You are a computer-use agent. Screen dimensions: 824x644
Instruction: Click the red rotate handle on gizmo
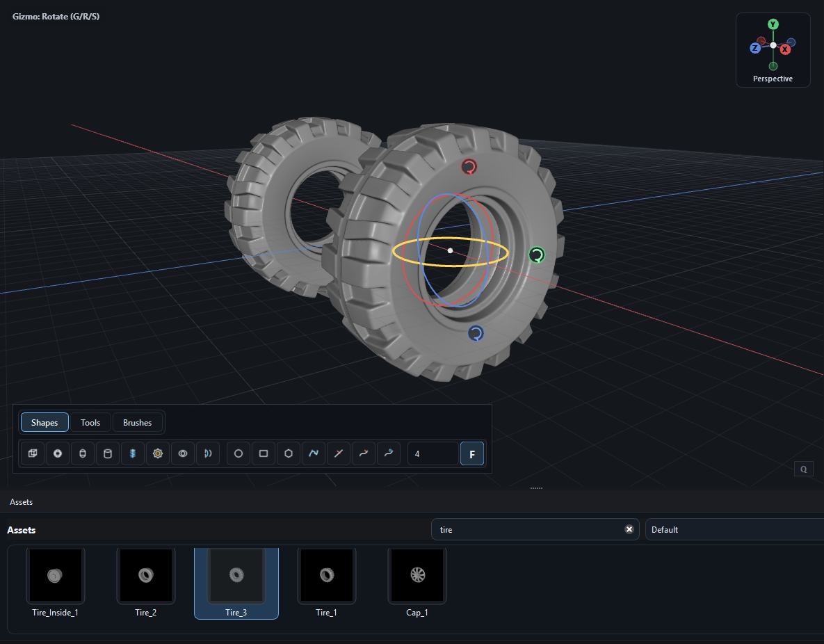pyautogui.click(x=469, y=167)
